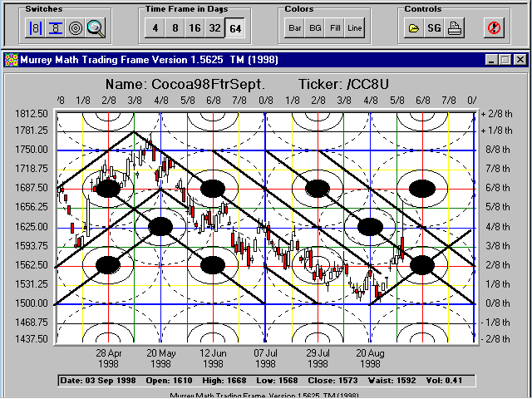Toggle the vertical lines switch icon
532x399 pixels.
(36, 27)
